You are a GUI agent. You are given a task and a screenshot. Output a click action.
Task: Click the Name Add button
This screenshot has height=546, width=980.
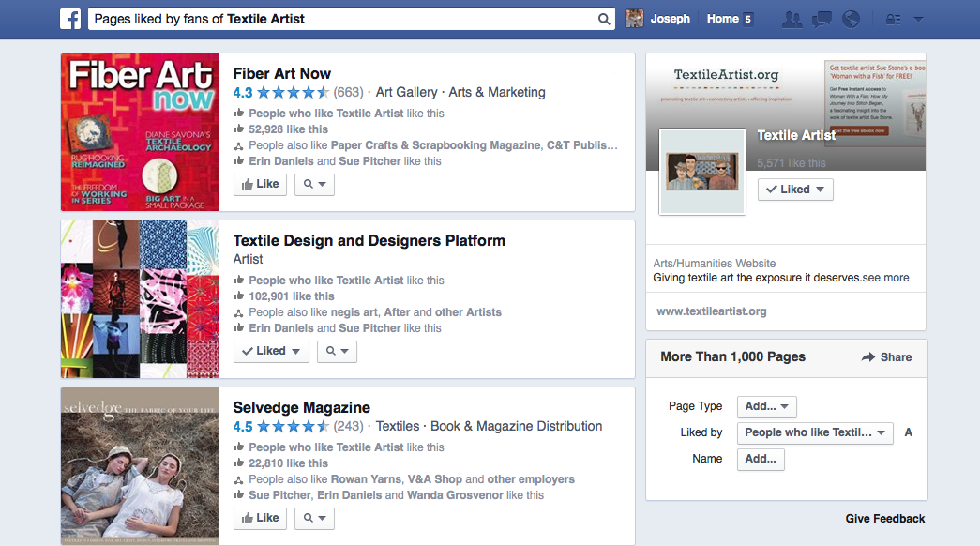tap(760, 459)
